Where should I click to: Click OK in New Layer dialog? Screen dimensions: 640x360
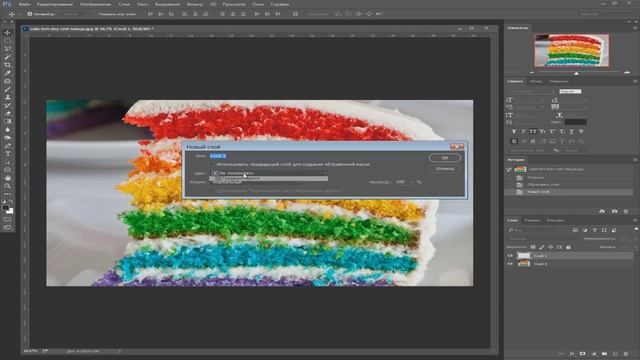click(445, 158)
